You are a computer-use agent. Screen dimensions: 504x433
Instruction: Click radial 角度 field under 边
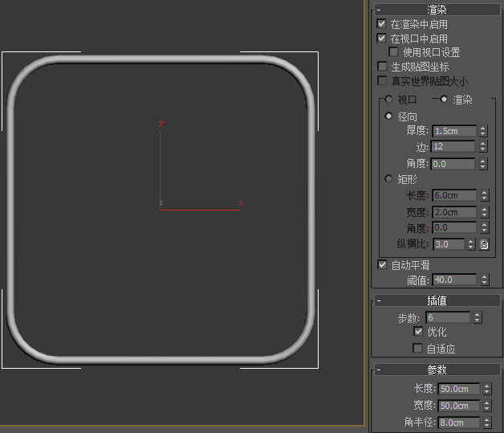(x=453, y=164)
